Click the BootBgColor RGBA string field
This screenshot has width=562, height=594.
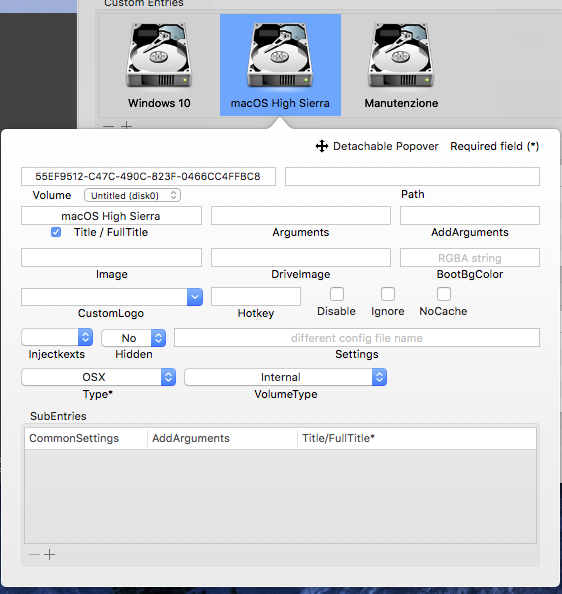pos(470,258)
